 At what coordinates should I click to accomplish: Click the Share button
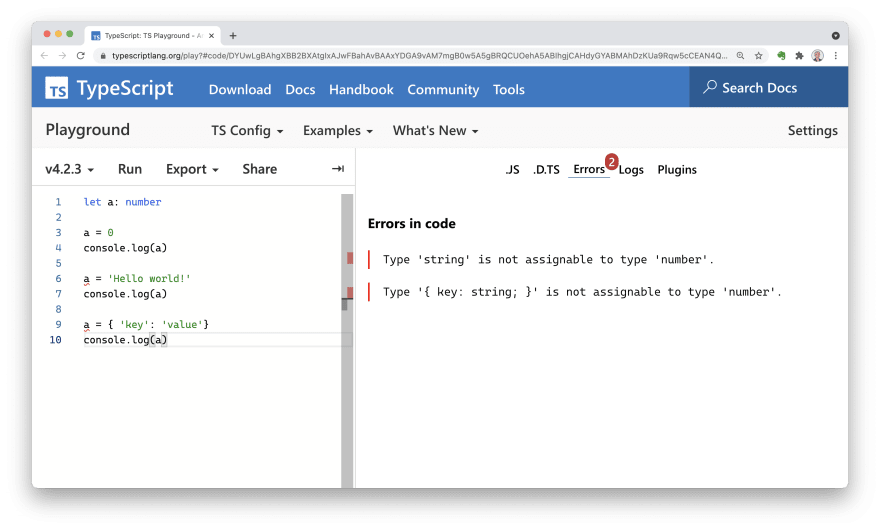coord(259,169)
